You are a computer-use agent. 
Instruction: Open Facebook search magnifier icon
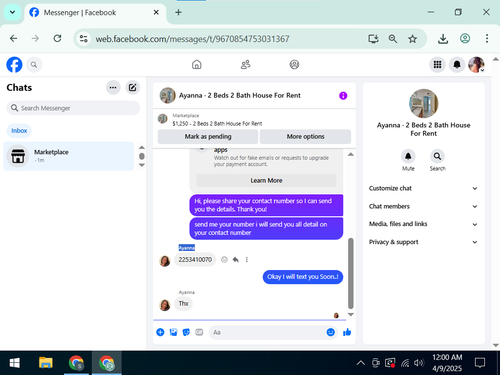pyautogui.click(x=34, y=65)
